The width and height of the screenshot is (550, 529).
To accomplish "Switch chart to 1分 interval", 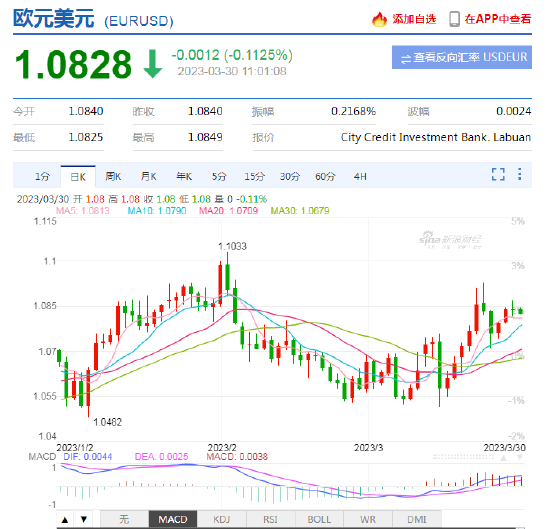I will pyautogui.click(x=42, y=176).
